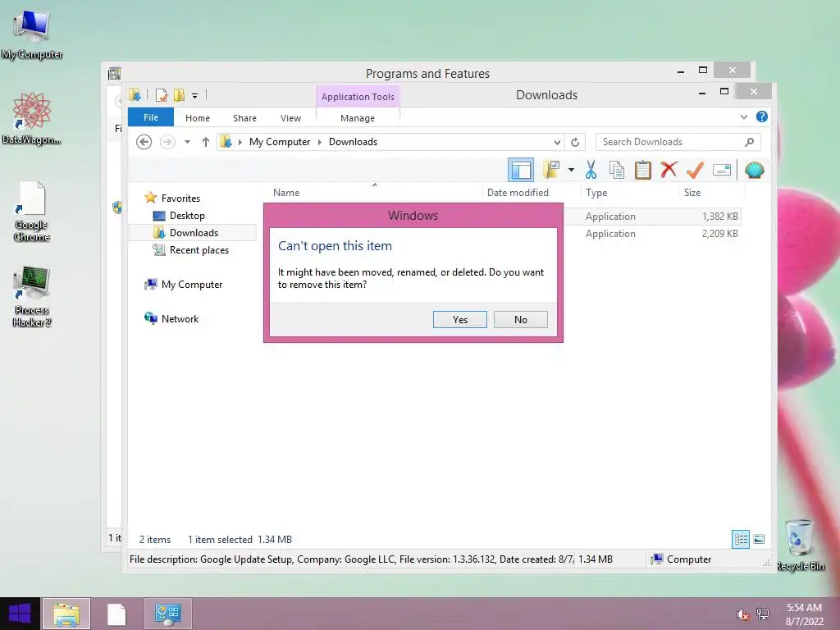Click the Paste clipboard icon
This screenshot has width=840, height=630.
point(643,171)
